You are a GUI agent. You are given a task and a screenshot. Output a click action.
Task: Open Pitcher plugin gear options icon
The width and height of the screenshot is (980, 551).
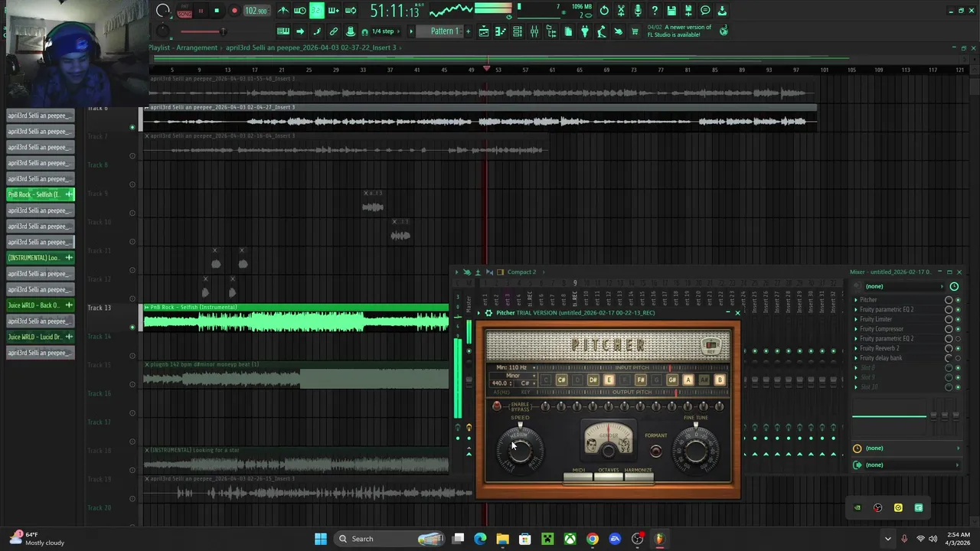[488, 313]
